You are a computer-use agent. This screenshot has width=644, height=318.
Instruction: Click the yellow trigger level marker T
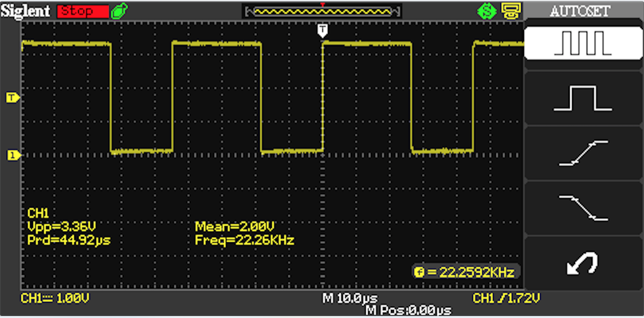click(12, 98)
